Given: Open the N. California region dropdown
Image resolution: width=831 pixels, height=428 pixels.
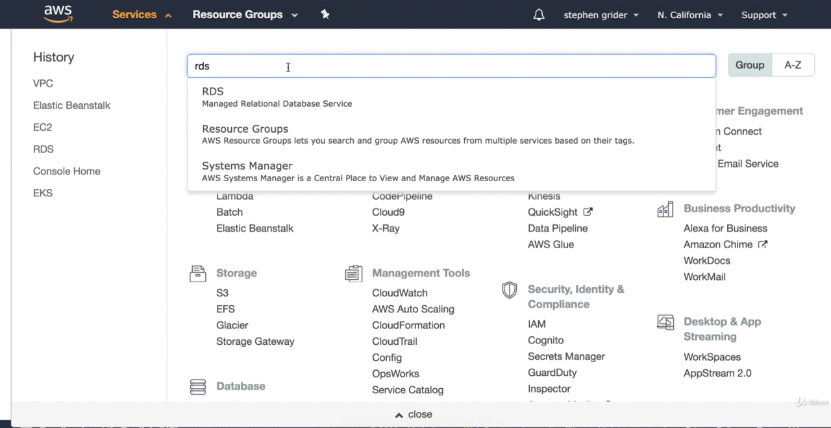Looking at the screenshot, I should click(x=690, y=15).
